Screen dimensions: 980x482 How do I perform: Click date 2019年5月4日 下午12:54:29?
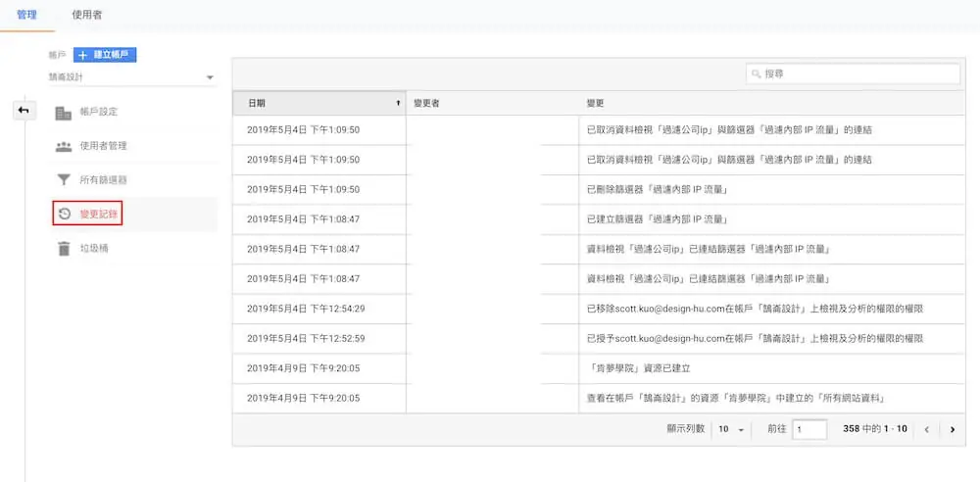coord(306,309)
